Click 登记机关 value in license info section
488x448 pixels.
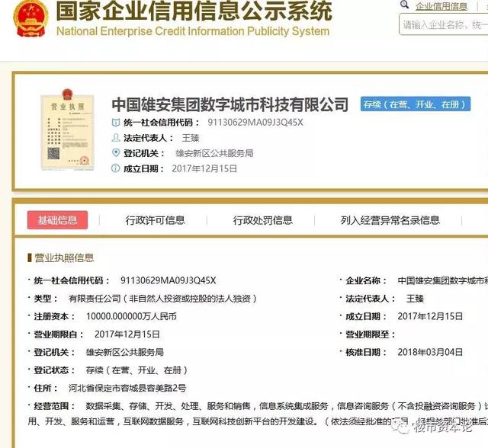pyautogui.click(x=124, y=352)
